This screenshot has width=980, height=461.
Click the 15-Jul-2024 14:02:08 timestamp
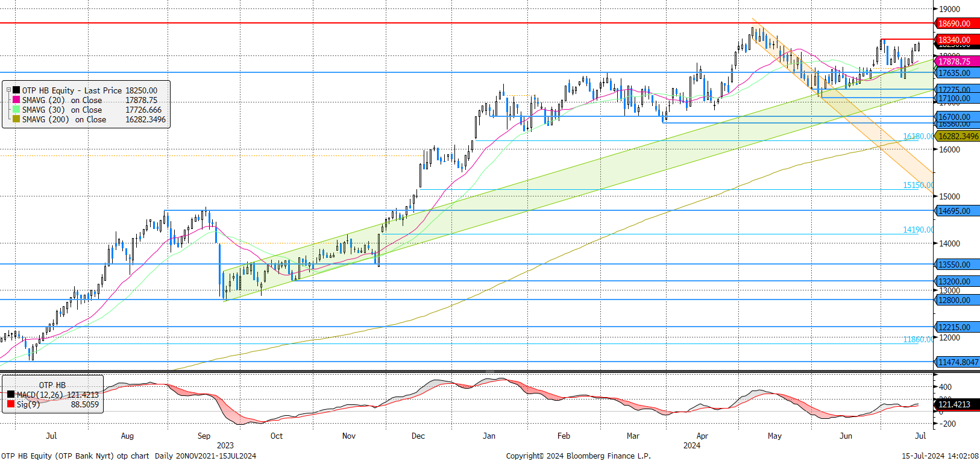940,456
